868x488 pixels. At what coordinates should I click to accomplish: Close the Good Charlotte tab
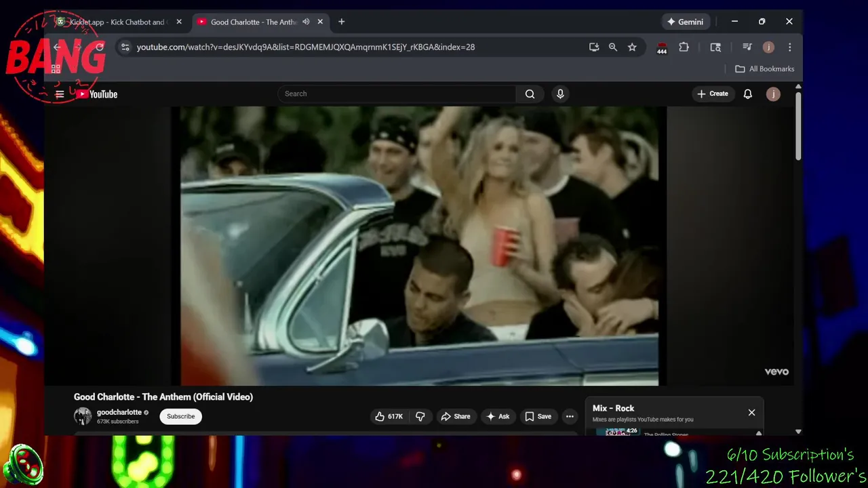320,22
